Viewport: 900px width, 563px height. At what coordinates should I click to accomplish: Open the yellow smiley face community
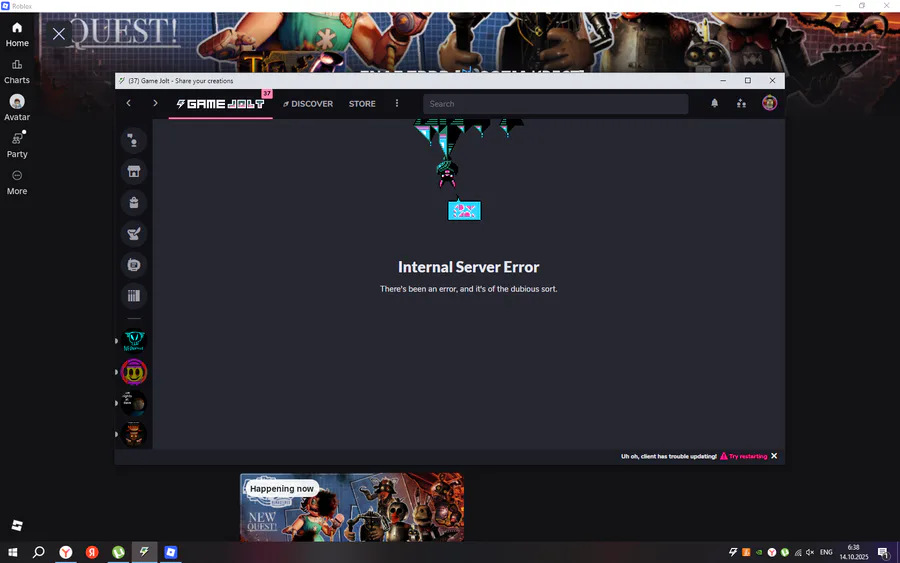(x=134, y=372)
